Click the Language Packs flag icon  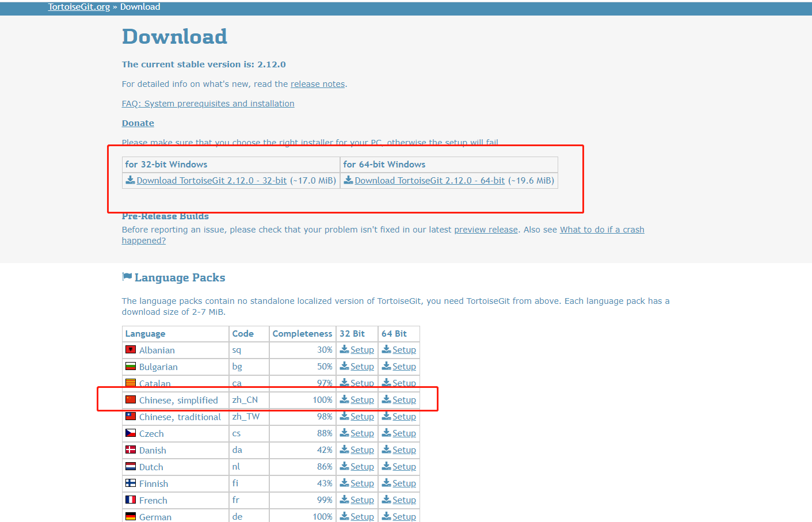[127, 277]
